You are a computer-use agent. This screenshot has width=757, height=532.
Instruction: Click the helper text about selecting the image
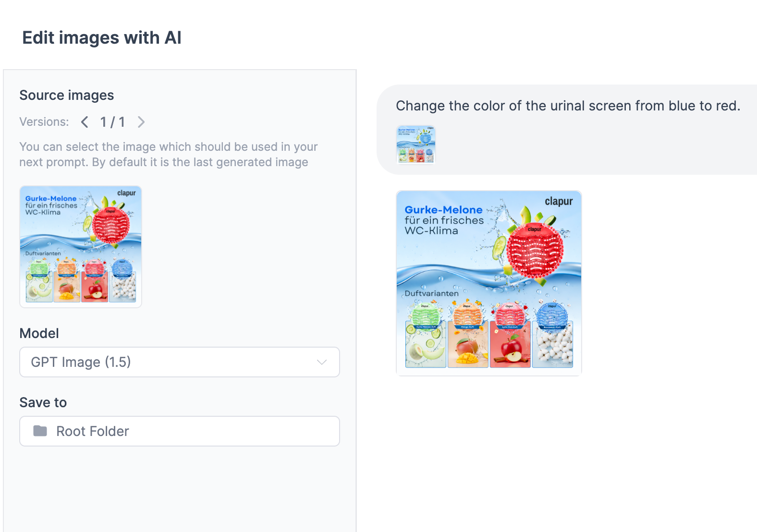pyautogui.click(x=168, y=154)
